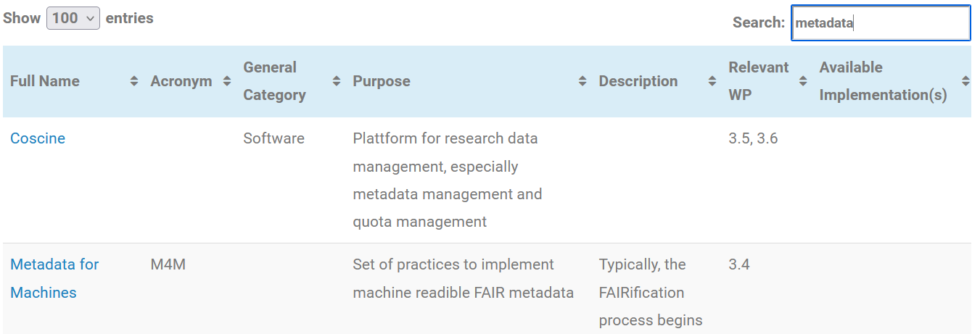The width and height of the screenshot is (980, 334).
Task: Sort table by General Category header
Action: 274,81
